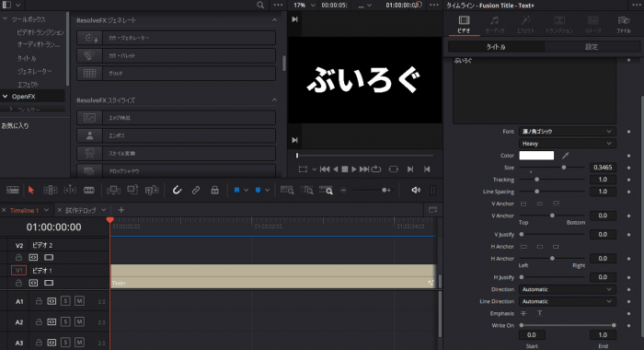Open the Heavy font weight dropdown

pyautogui.click(x=567, y=144)
